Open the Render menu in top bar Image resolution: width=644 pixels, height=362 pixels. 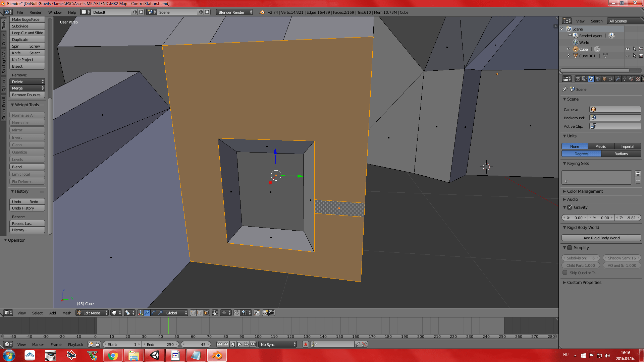pyautogui.click(x=35, y=12)
